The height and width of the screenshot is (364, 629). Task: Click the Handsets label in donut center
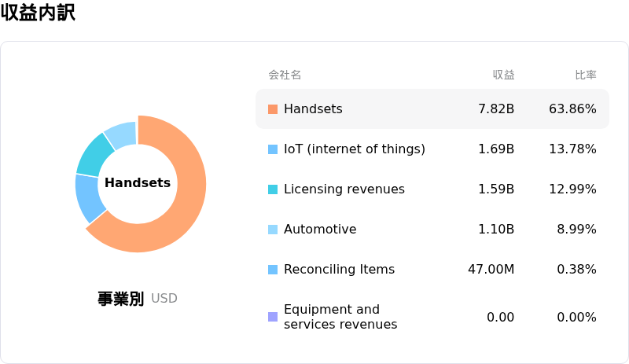tap(138, 182)
